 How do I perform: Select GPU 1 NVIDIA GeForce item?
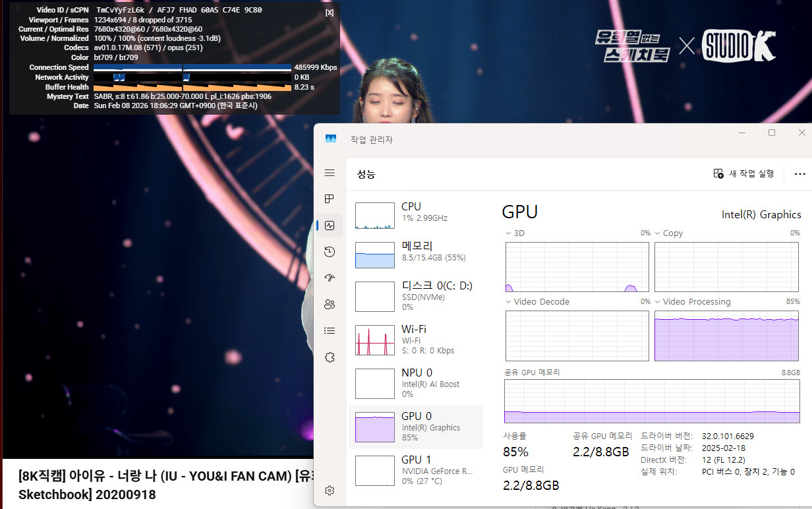(x=415, y=469)
